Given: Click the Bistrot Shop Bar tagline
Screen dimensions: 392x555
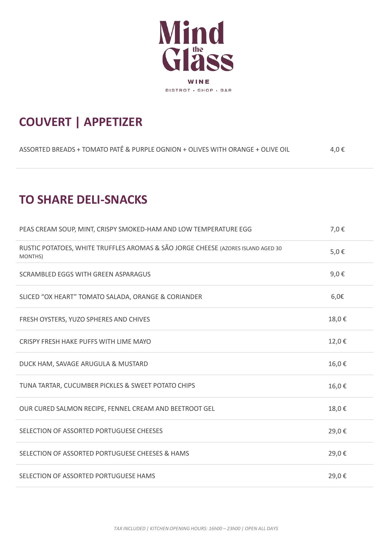Looking at the screenshot, I should point(198,90).
